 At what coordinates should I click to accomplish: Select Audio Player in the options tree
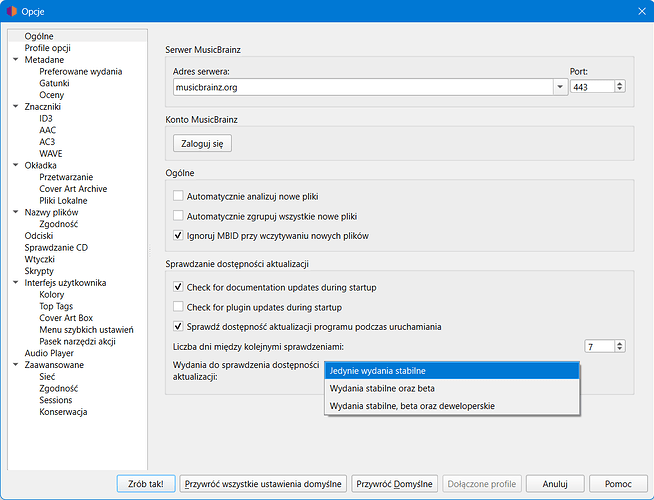(49, 353)
